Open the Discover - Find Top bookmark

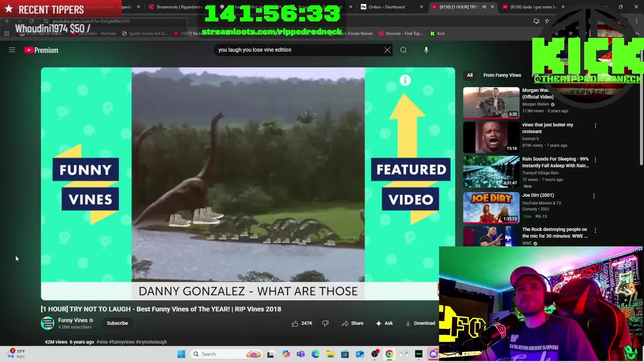(400, 34)
